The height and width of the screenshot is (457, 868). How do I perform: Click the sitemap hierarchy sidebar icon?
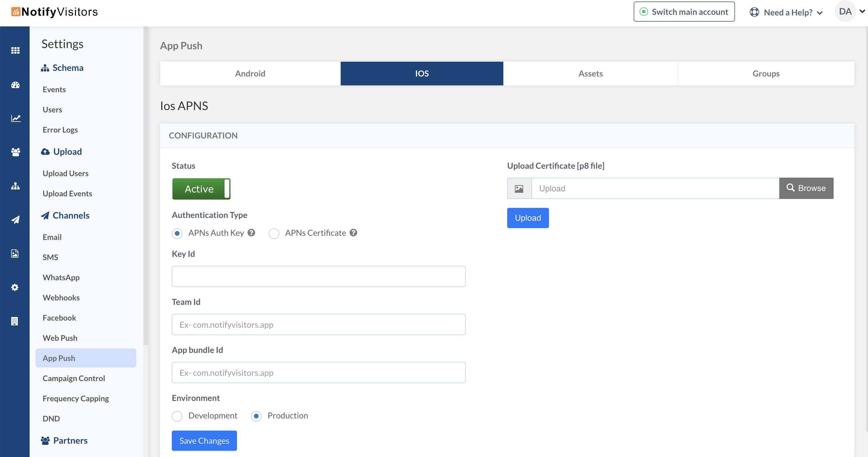pos(15,186)
